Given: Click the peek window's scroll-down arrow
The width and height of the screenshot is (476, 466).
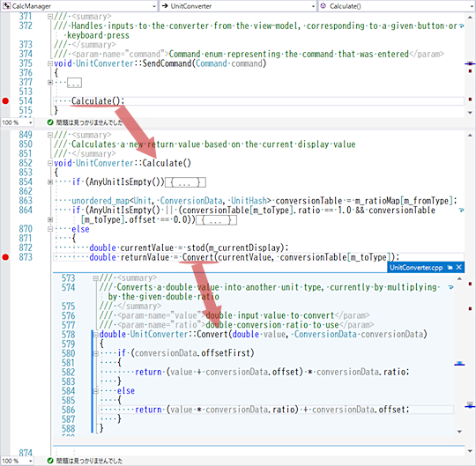Looking at the screenshot, I should pos(459,432).
